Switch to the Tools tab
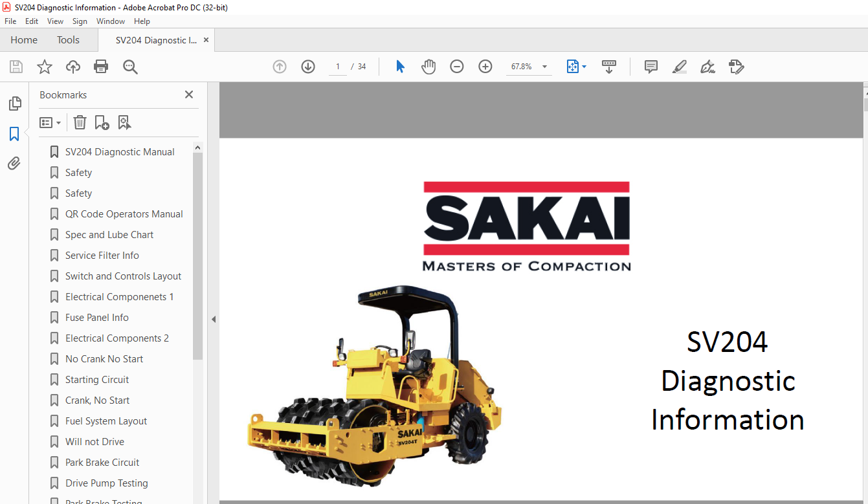 click(x=68, y=40)
